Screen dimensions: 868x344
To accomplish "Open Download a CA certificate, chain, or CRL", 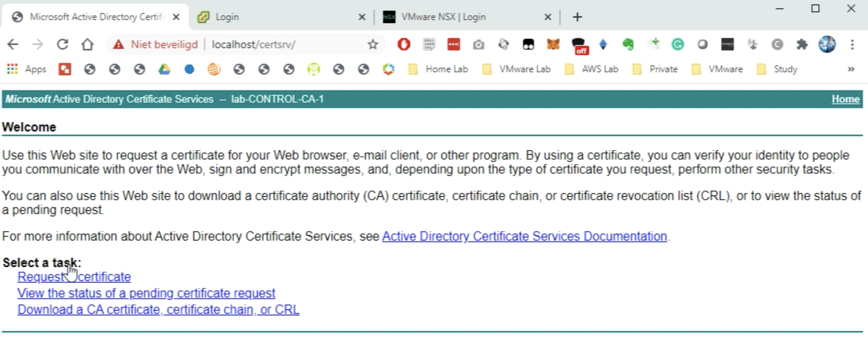I will point(158,310).
